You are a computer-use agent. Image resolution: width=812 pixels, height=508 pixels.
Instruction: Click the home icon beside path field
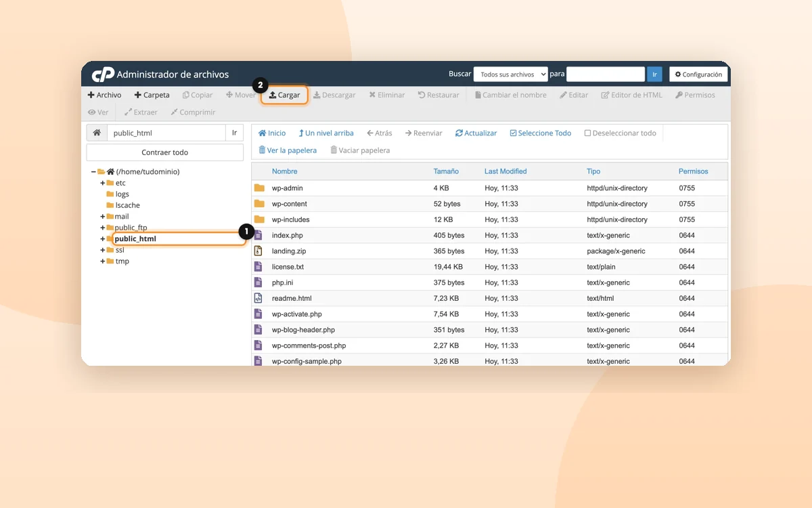(97, 133)
